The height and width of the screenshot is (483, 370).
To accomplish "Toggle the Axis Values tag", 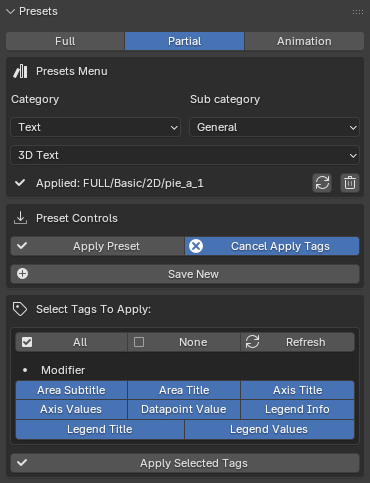I will [71, 409].
